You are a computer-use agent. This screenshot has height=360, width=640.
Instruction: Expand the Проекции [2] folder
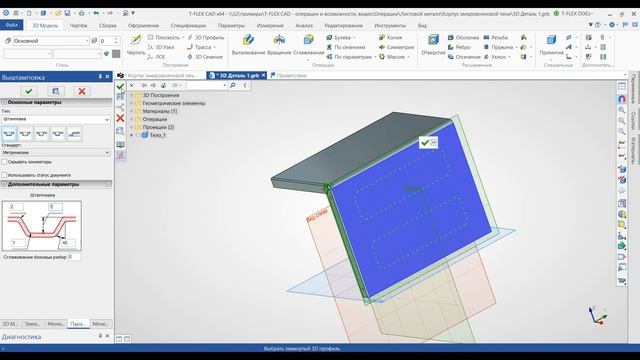point(131,127)
